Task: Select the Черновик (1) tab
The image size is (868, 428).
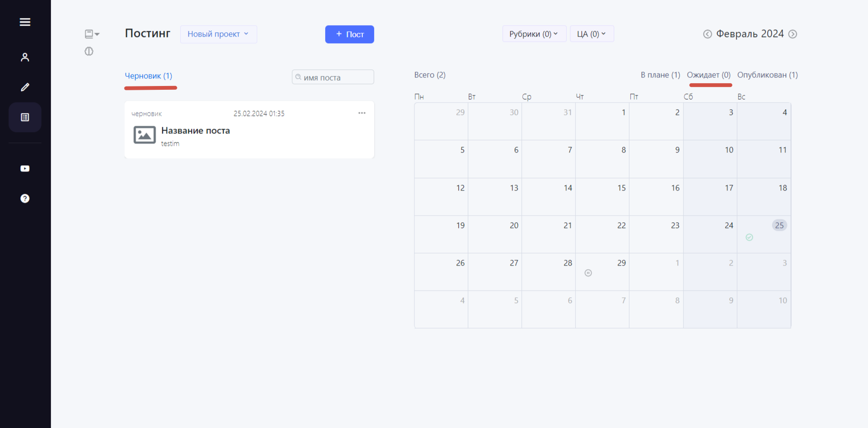Action: click(148, 76)
